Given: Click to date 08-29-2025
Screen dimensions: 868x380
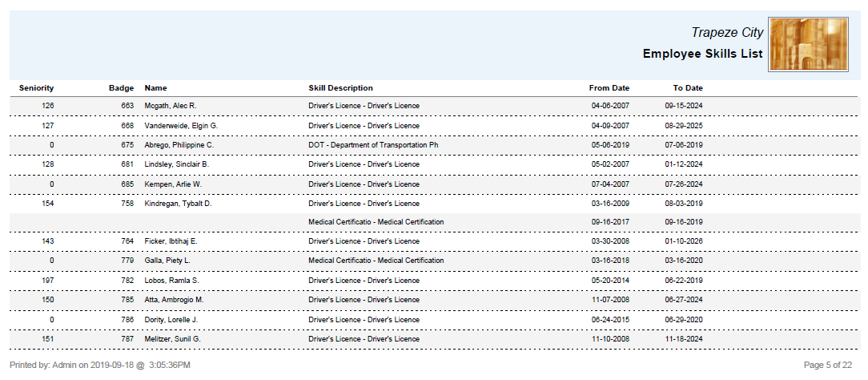Looking at the screenshot, I should 684,126.
